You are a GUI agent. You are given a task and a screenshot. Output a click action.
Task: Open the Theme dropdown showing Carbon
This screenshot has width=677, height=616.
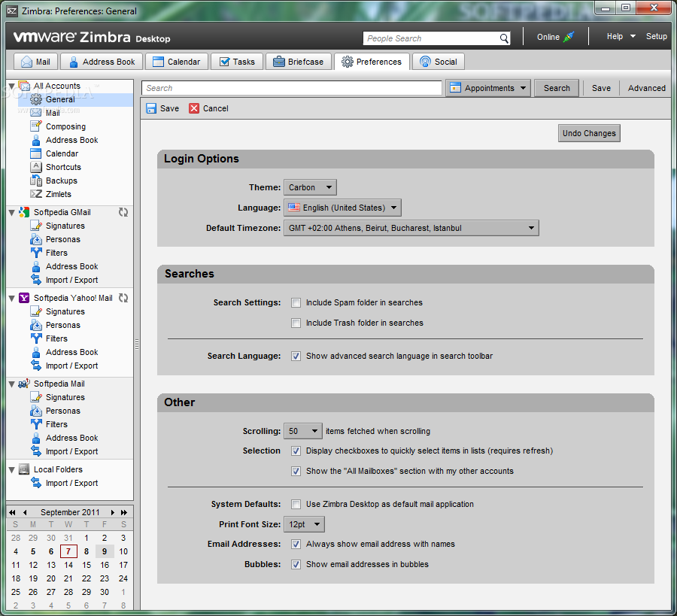click(310, 187)
